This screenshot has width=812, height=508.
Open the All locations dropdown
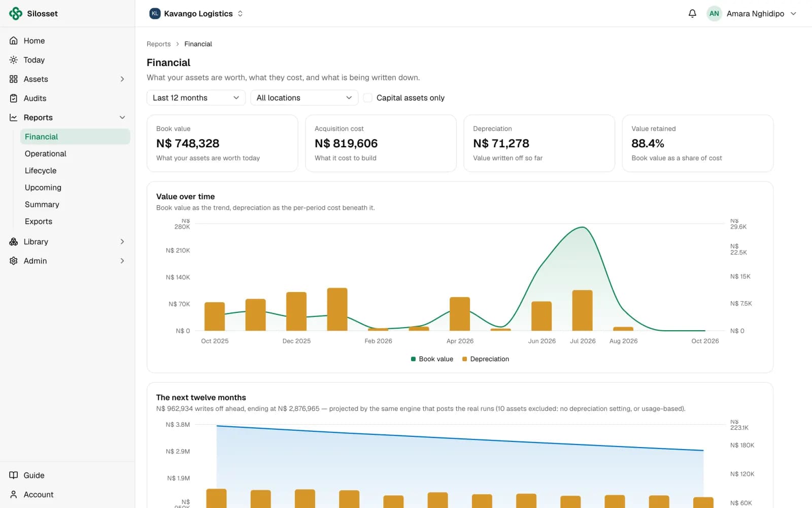304,98
